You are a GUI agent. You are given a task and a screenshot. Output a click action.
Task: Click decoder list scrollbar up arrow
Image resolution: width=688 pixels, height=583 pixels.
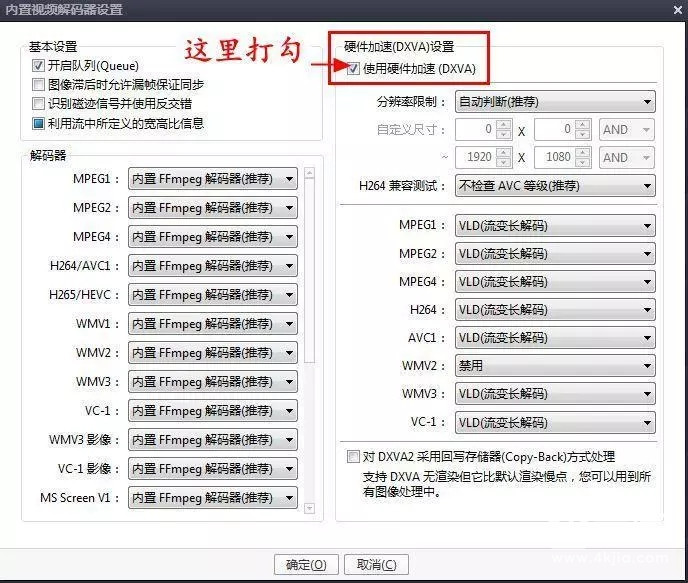pyautogui.click(x=309, y=175)
